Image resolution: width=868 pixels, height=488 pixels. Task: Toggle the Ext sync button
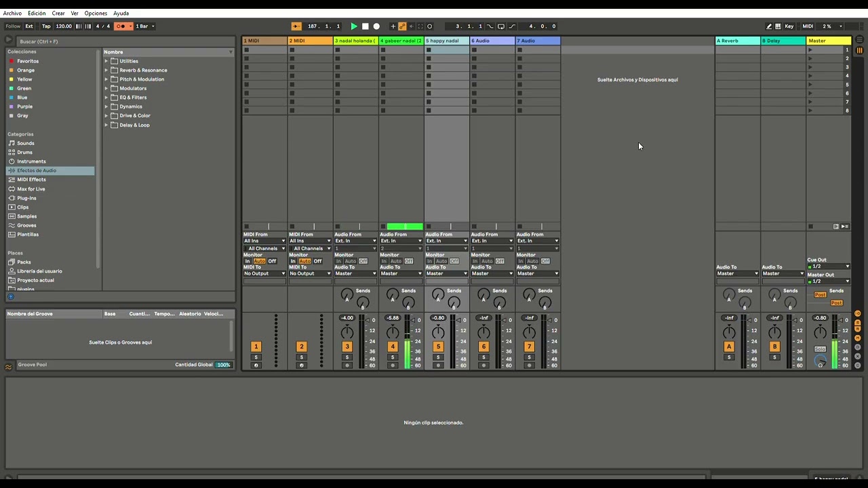[29, 26]
